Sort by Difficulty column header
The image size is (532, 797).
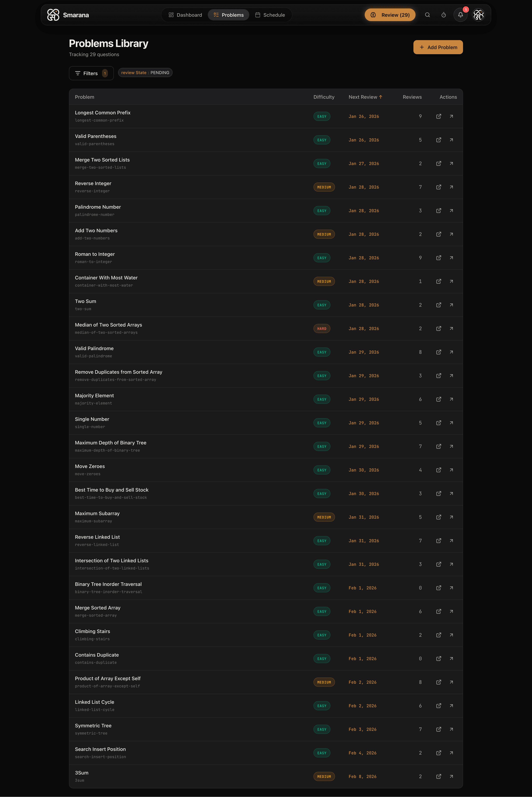[x=324, y=97]
